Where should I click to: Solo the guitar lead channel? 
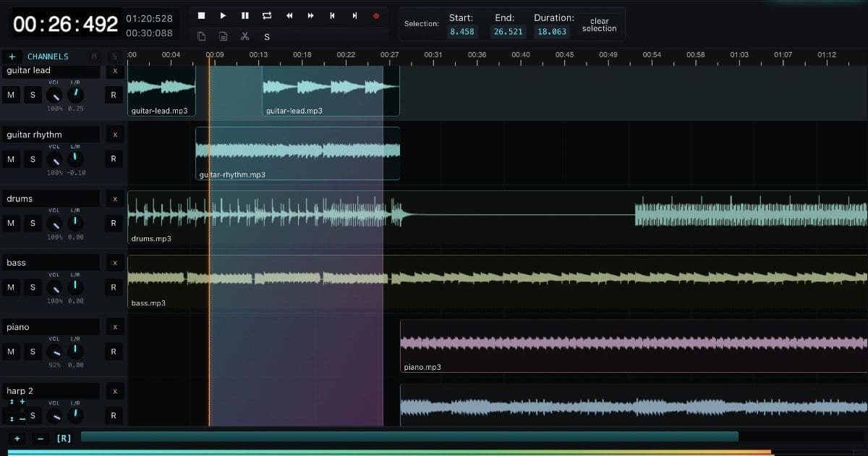(x=33, y=95)
